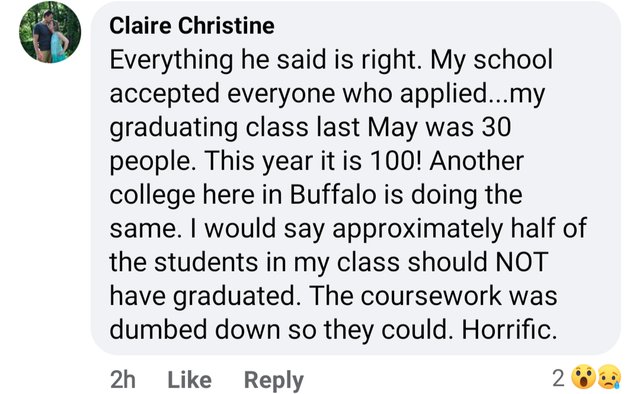640x394 pixels.
Task: Click the word May in the comment
Action: click(x=393, y=129)
